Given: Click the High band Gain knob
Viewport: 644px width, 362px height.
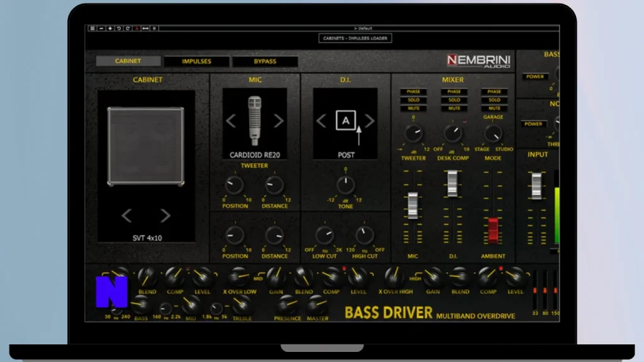Looking at the screenshot, I should click(x=433, y=277).
